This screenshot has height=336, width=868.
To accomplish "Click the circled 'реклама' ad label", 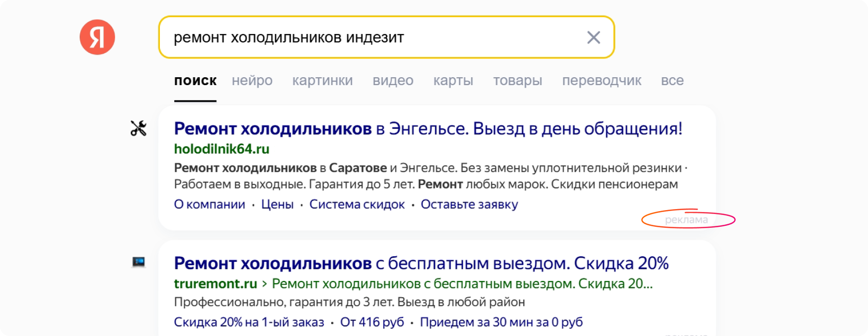I will 686,220.
